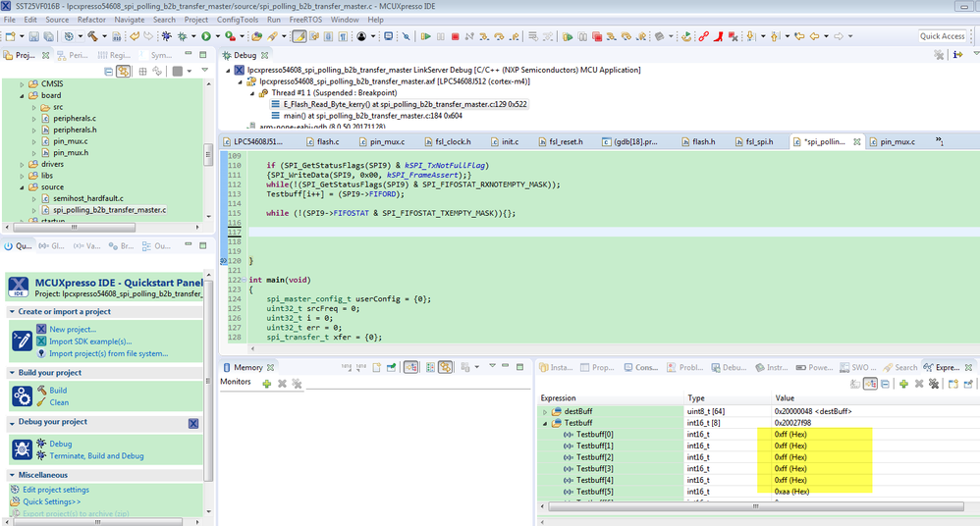Screen dimensions: 980x526
Task: Open the ConfigTools menu
Action: point(236,20)
